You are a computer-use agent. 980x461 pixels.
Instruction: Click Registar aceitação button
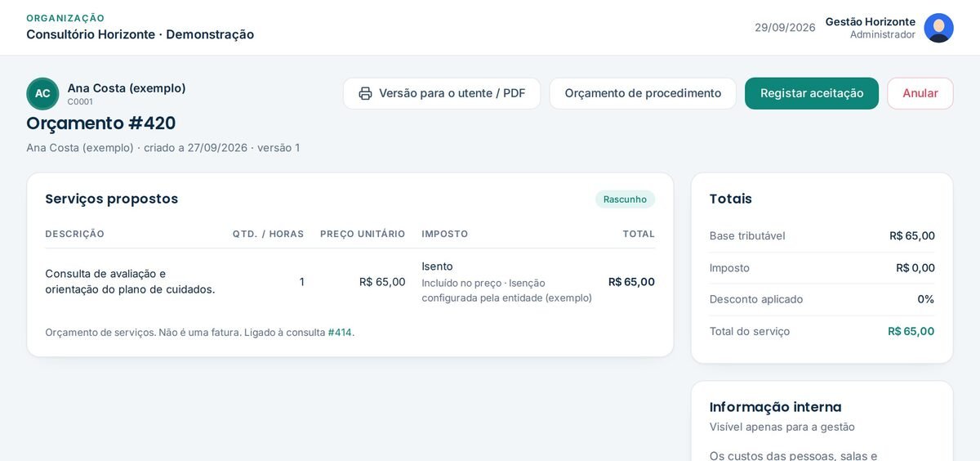point(812,93)
